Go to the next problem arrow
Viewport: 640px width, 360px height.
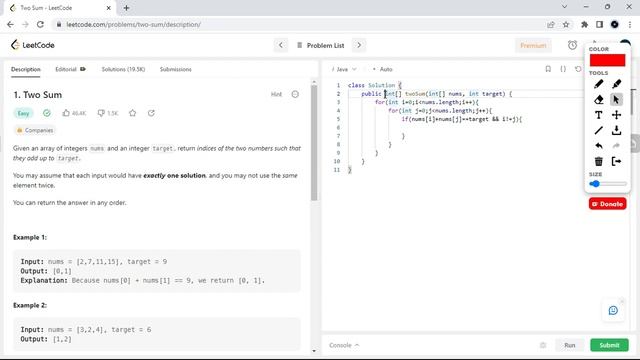tap(359, 45)
